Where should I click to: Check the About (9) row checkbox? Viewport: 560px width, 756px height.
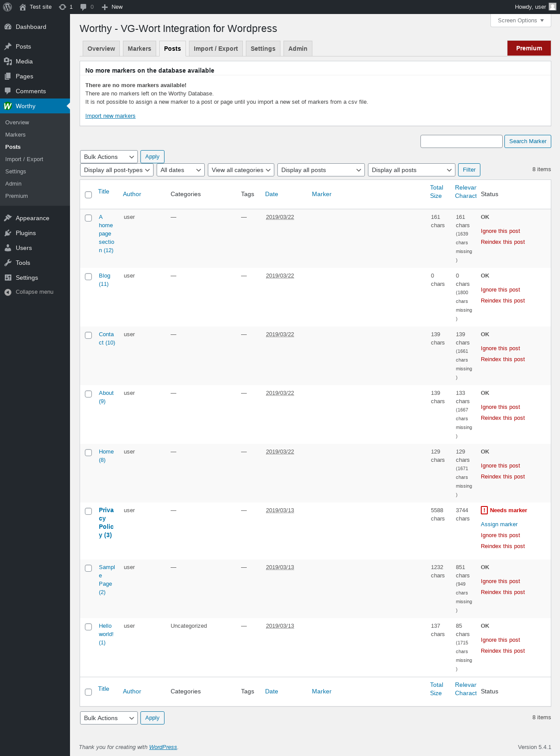88,394
